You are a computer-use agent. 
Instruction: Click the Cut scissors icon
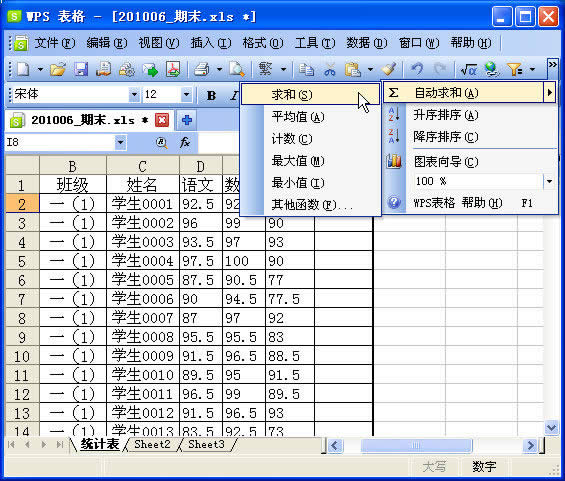330,69
